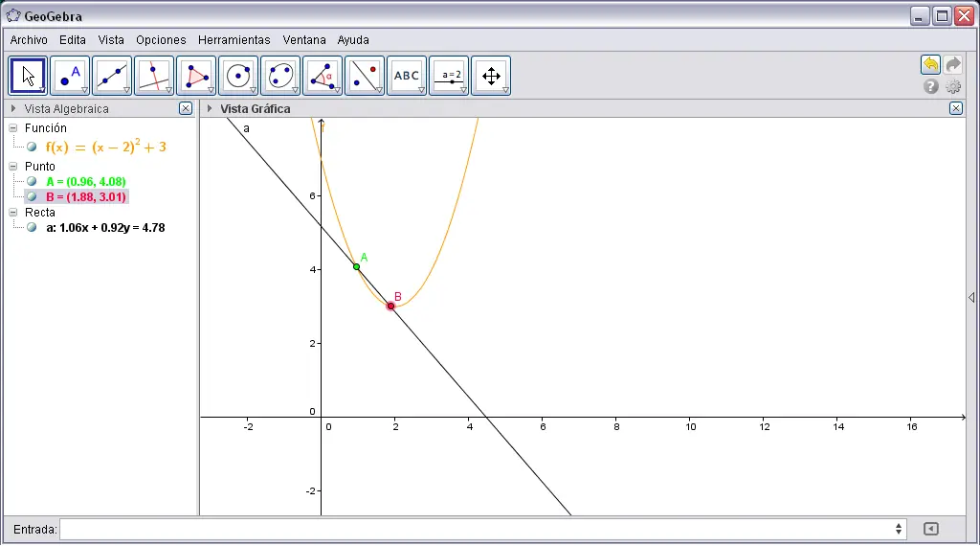Select red point B on the graph
Image resolution: width=980 pixels, height=546 pixels.
tap(390, 306)
